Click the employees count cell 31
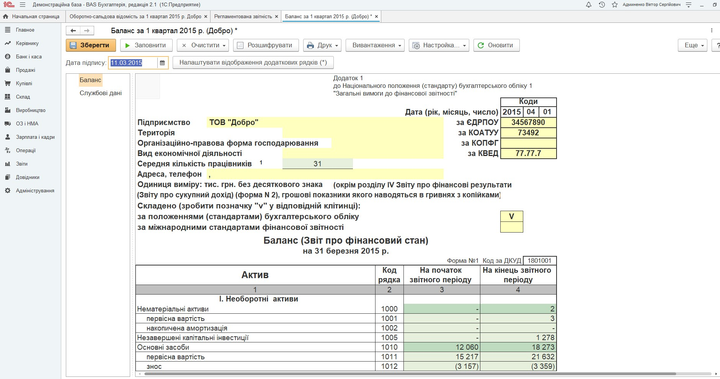Image resolution: width=720 pixels, height=379 pixels. tap(317, 164)
